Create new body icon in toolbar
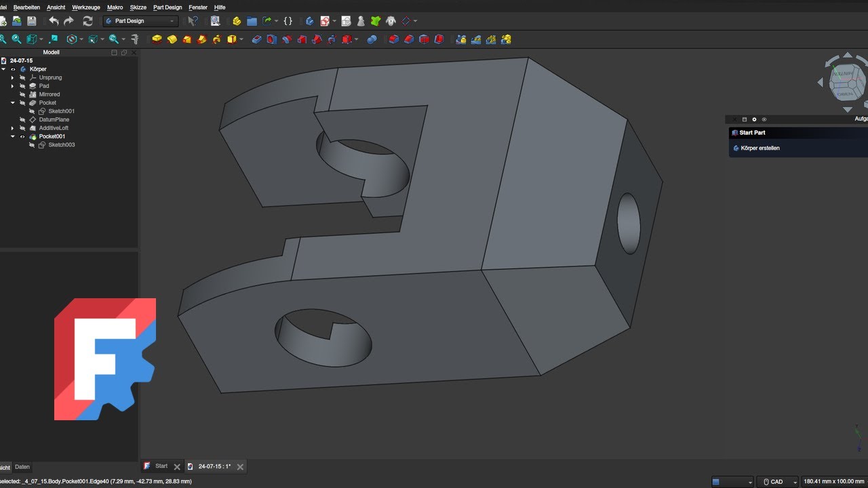The width and height of the screenshot is (868, 488). (x=309, y=21)
